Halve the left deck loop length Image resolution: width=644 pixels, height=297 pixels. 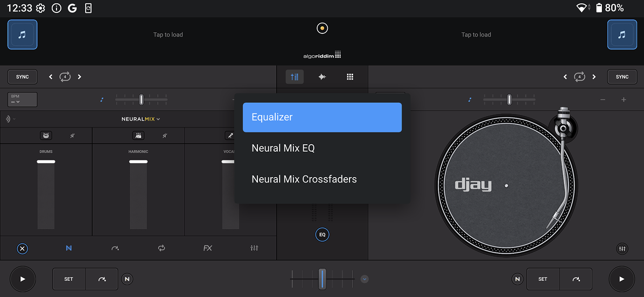point(51,77)
